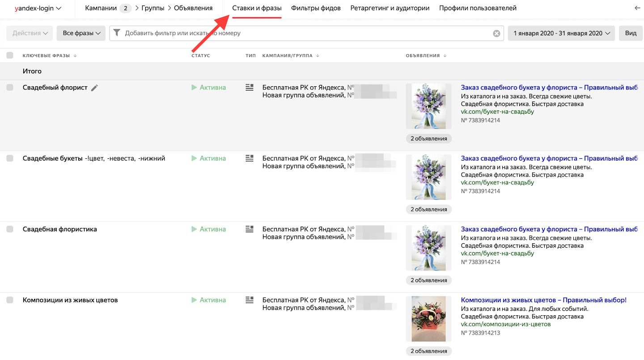
Task: Select the Композиции из живых цветов row checkbox
Action: (10, 300)
